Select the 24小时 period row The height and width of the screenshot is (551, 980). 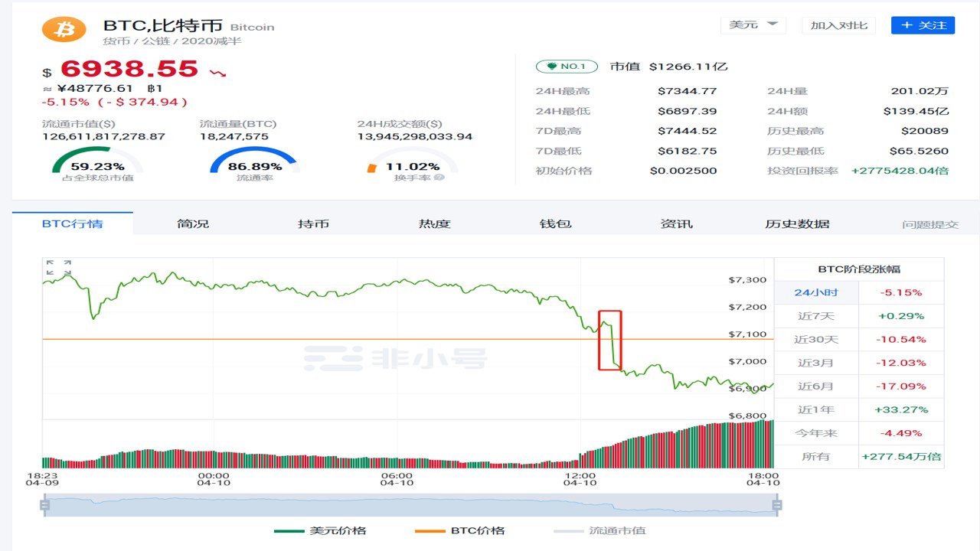click(859, 292)
